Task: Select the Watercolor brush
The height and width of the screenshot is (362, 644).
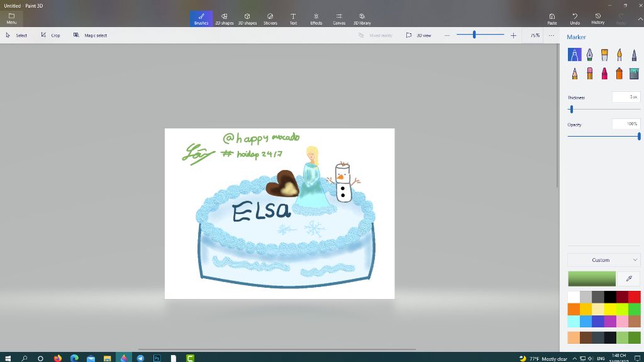Action: click(619, 54)
